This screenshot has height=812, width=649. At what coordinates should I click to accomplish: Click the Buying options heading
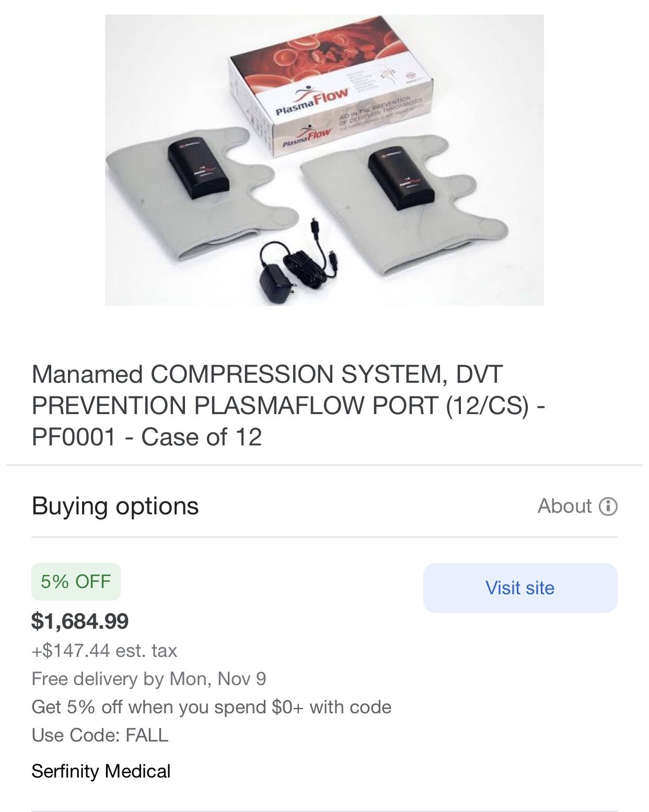115,506
